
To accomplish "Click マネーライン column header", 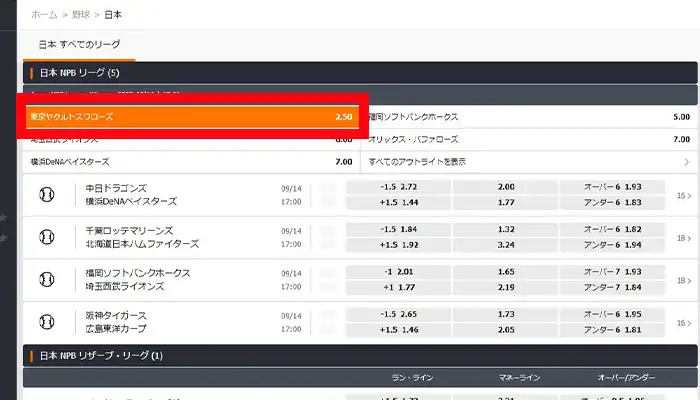I will click(x=519, y=378).
